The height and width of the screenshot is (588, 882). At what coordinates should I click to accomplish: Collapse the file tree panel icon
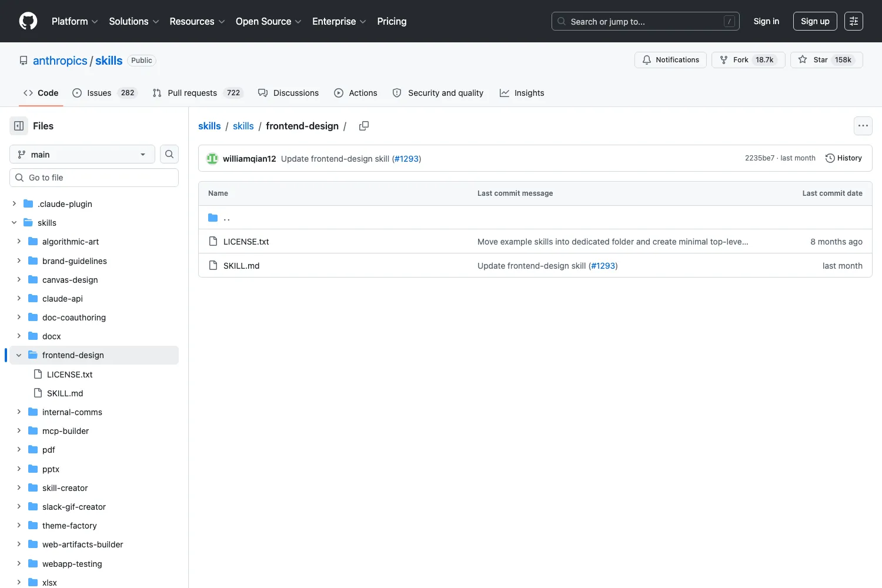point(19,126)
